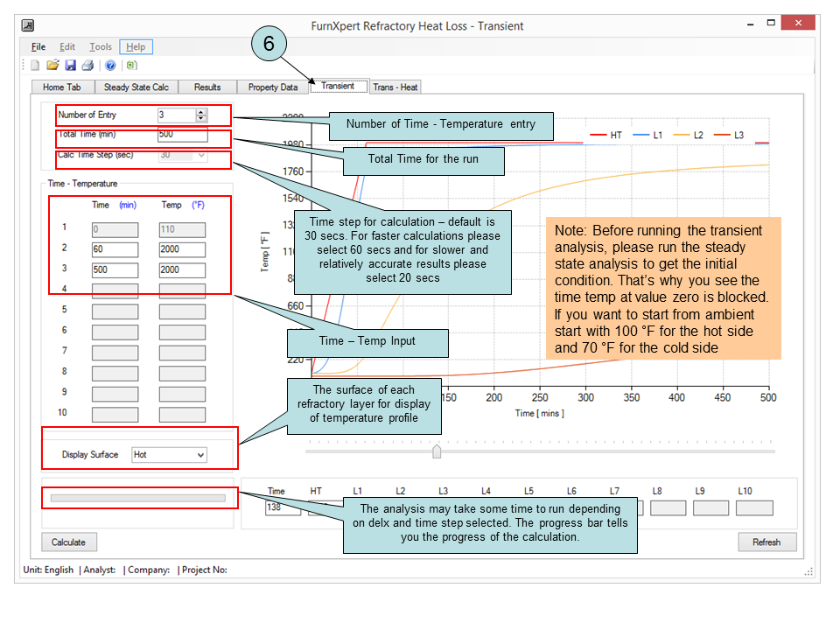Screen dimensions: 840x630
Task: Click the row 10 Time input field
Action: 115,415
